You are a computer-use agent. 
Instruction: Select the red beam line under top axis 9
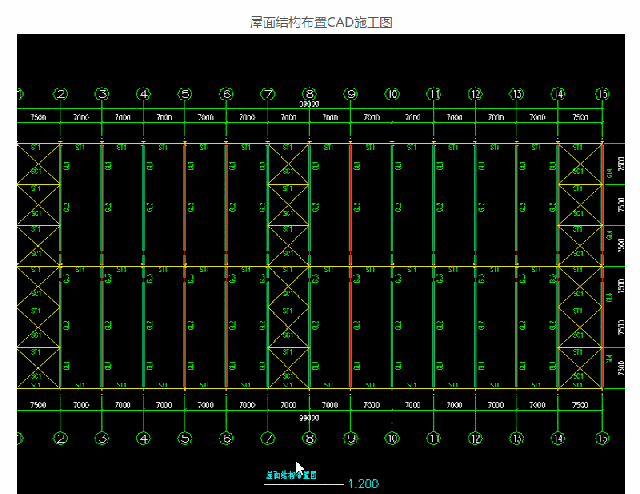pyautogui.click(x=351, y=200)
